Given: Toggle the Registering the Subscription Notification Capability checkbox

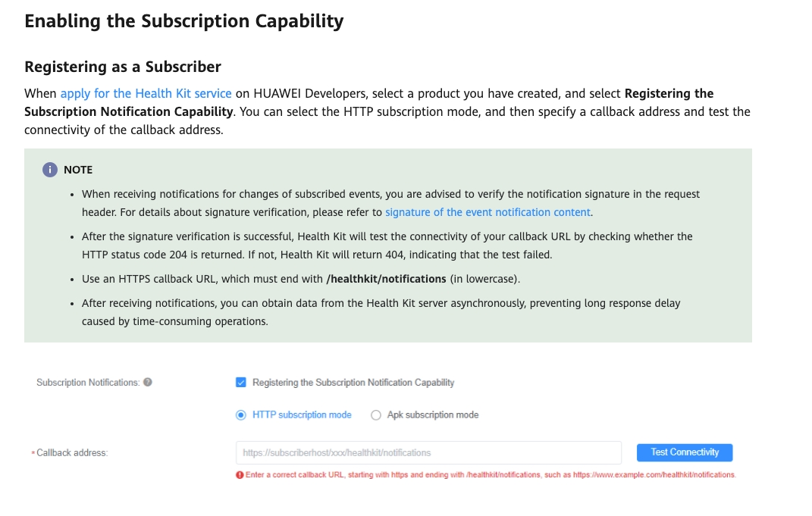Looking at the screenshot, I should (x=241, y=383).
